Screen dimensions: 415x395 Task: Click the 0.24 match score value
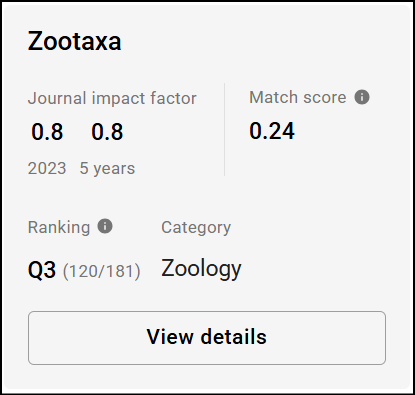[272, 131]
